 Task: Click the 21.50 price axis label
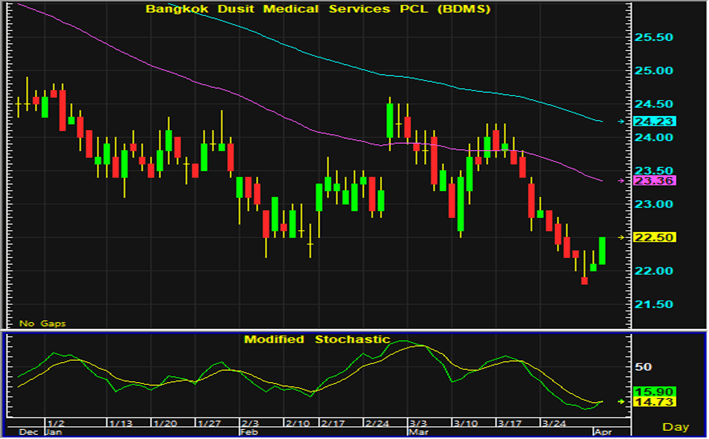click(x=655, y=304)
